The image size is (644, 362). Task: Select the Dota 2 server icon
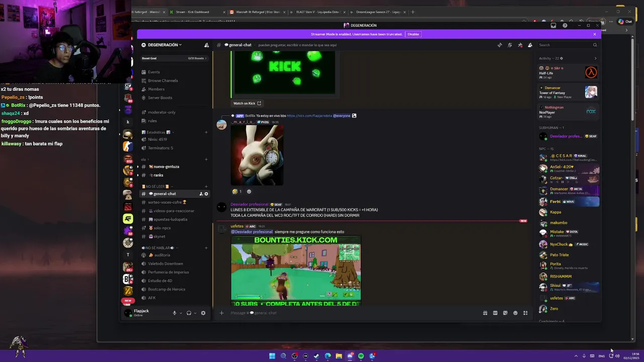(128, 207)
